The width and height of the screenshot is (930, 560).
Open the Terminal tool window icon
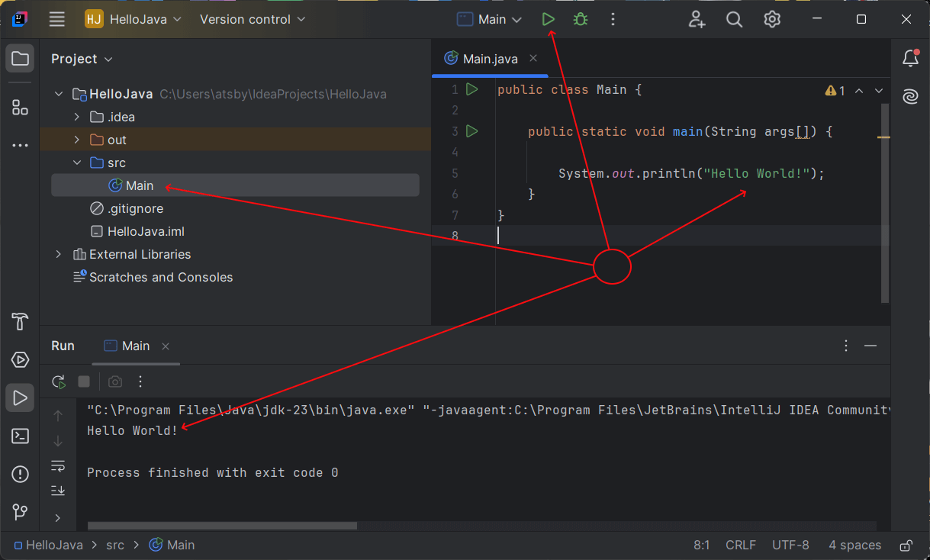pos(20,436)
